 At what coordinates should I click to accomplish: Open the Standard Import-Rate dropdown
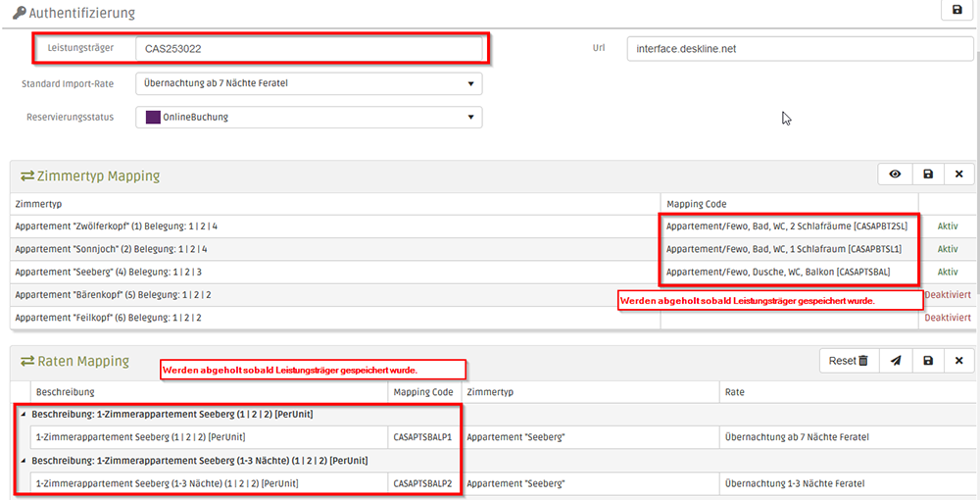(309, 83)
